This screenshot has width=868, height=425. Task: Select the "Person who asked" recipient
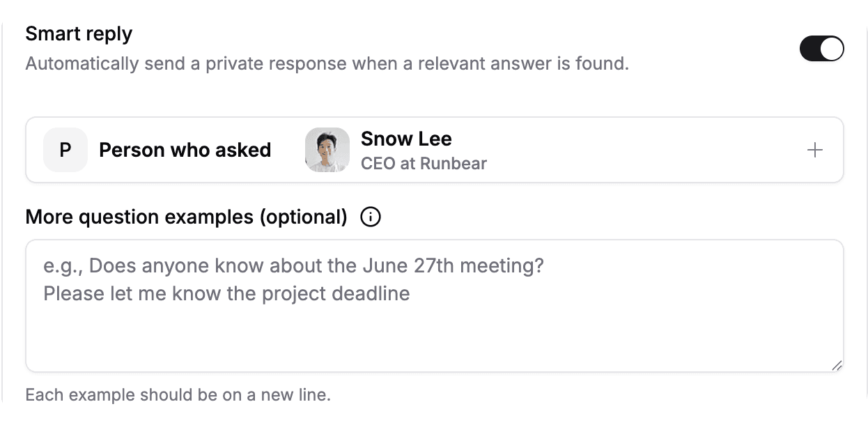(185, 150)
